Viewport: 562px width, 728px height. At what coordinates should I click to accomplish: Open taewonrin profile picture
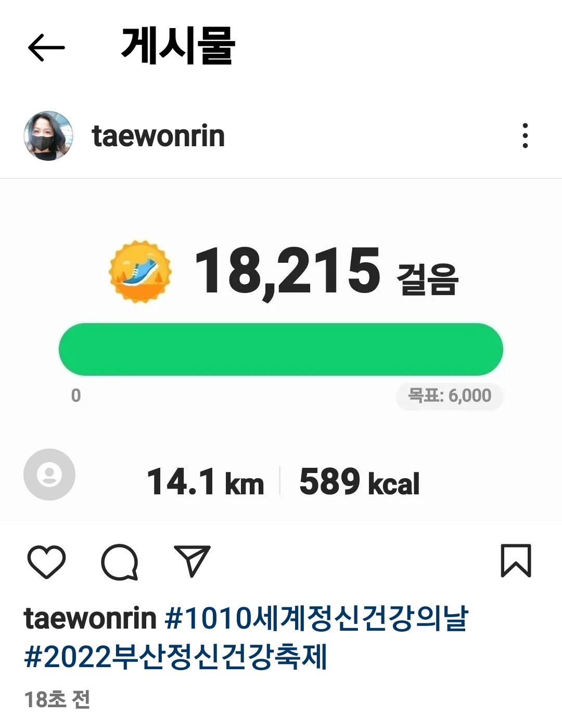[48, 136]
